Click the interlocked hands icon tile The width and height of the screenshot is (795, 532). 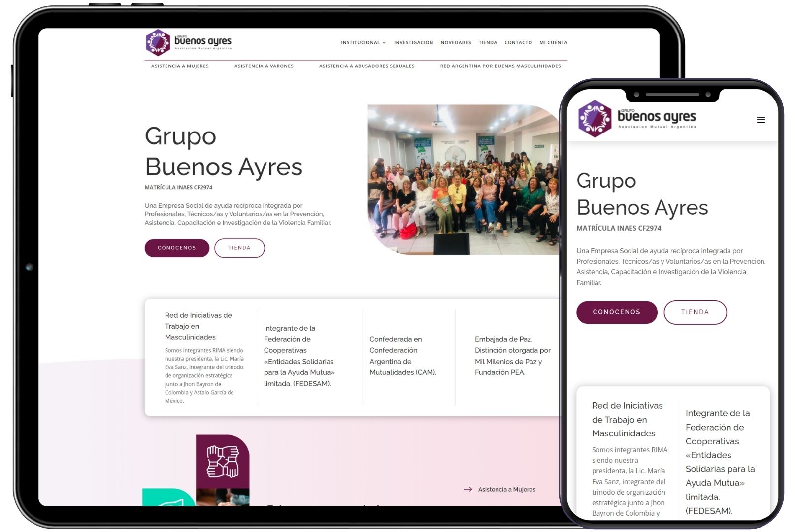coord(223,461)
